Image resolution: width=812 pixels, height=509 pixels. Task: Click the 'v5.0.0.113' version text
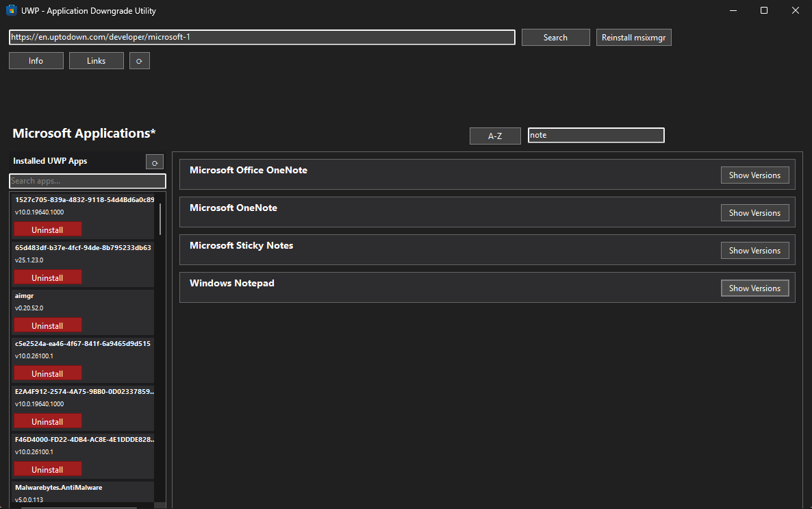(29, 500)
